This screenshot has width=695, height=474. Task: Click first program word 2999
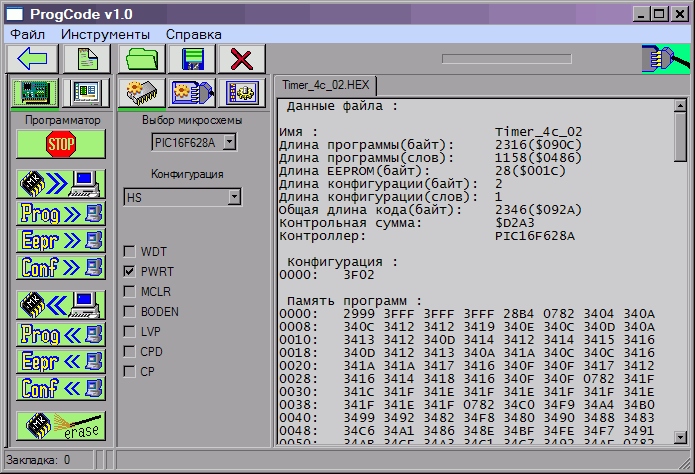(x=359, y=314)
